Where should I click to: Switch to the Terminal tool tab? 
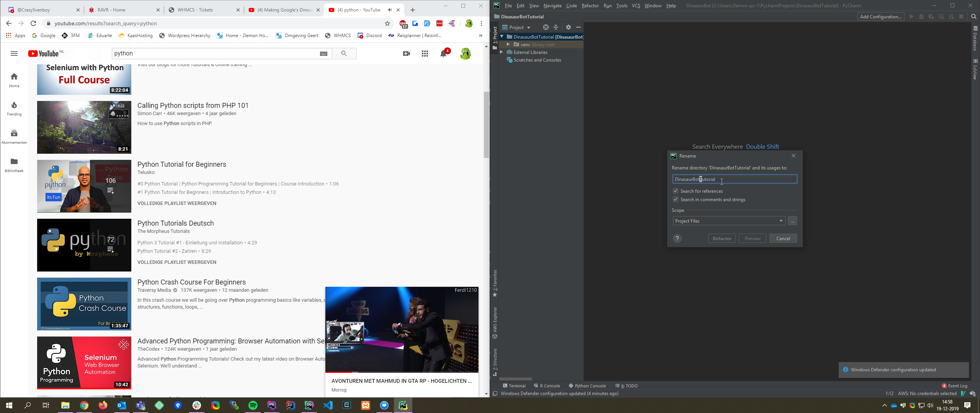[x=514, y=386]
